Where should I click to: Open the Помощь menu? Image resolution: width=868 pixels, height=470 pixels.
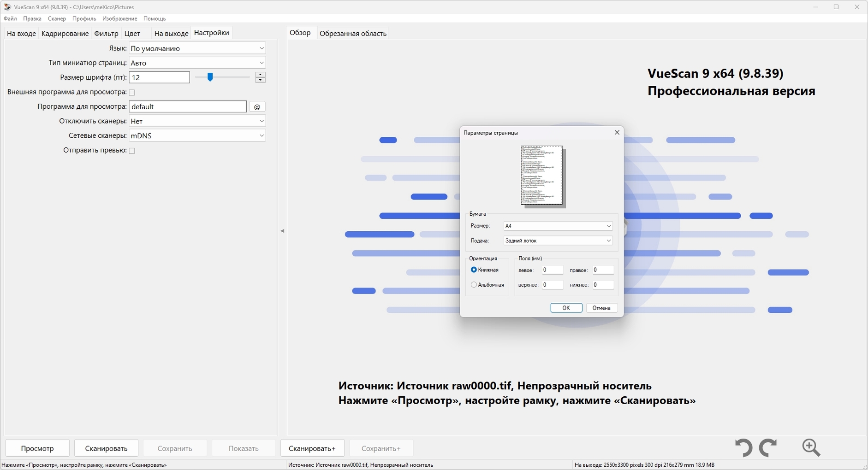[x=155, y=19]
